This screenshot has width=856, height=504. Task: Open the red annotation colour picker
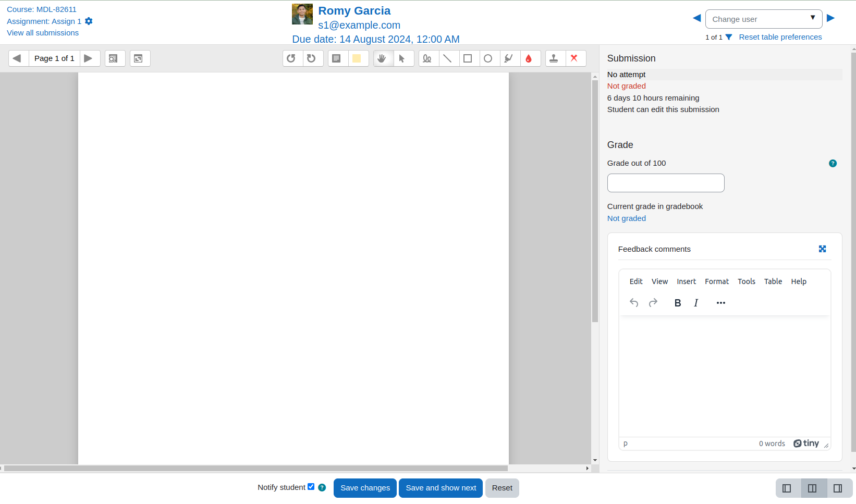click(x=530, y=58)
